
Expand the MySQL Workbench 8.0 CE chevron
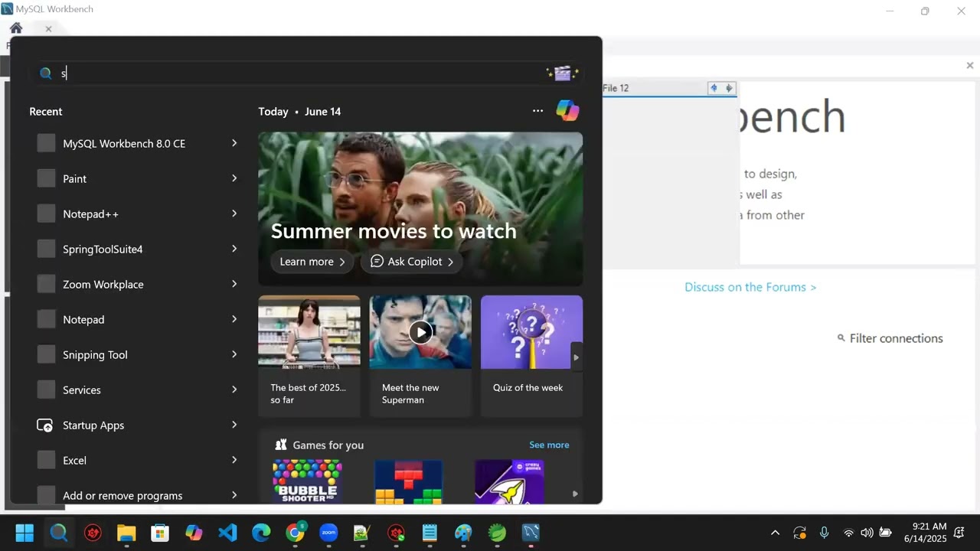(x=234, y=143)
